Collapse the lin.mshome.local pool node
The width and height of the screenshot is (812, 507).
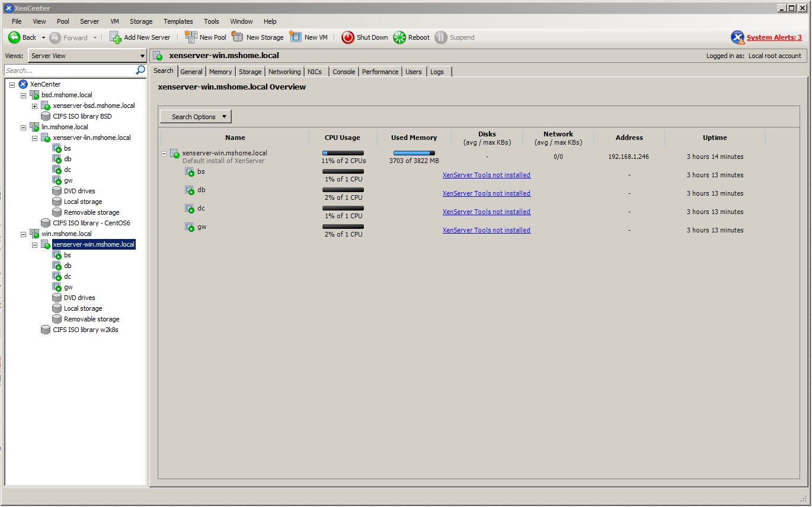(24, 127)
